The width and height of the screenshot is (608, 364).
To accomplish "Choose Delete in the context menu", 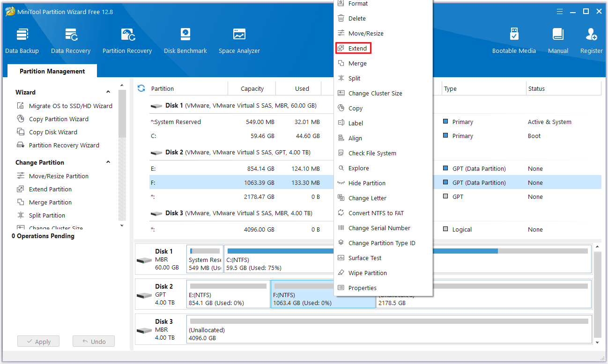I will click(x=383, y=18).
